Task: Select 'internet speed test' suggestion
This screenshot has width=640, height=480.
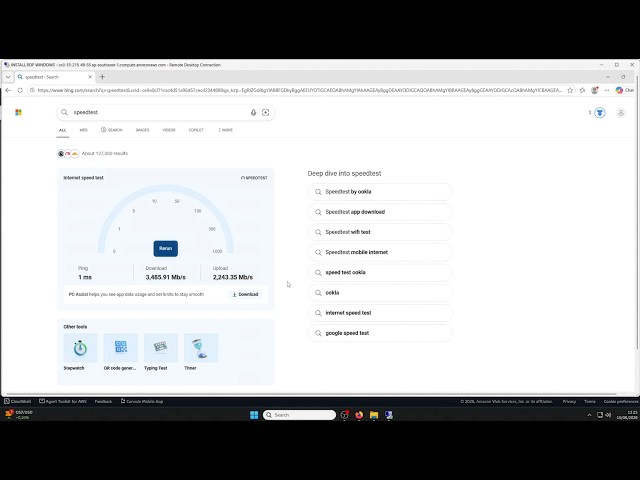Action: click(x=380, y=313)
